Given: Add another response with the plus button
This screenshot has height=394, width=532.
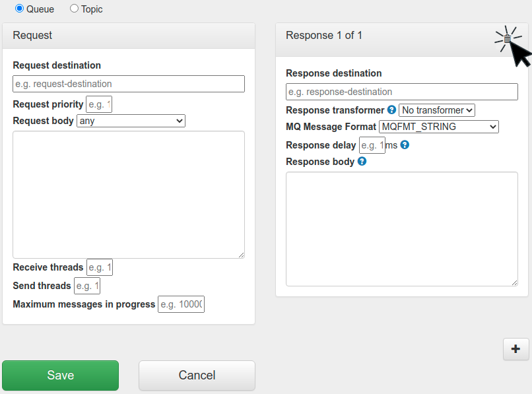Looking at the screenshot, I should coord(515,349).
